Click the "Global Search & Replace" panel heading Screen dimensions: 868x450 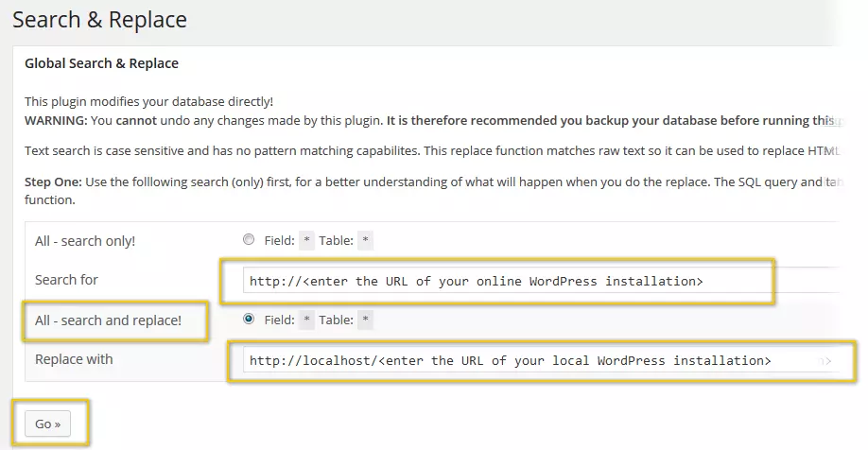pyautogui.click(x=101, y=63)
